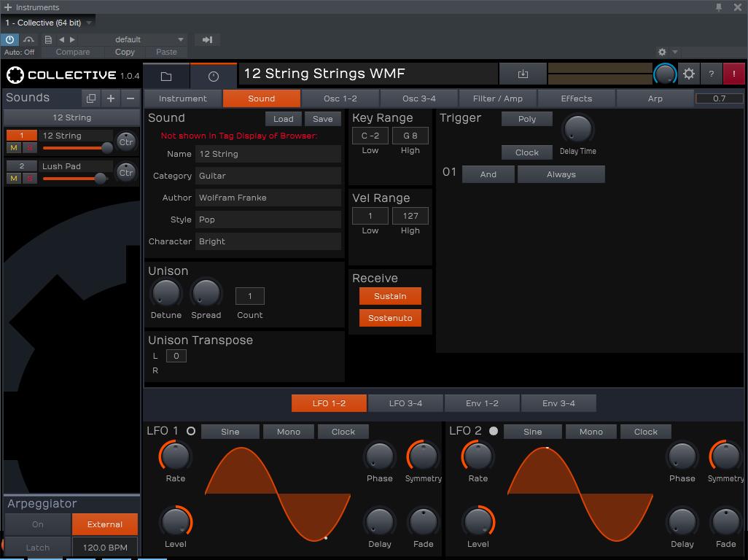748x560 pixels.
Task: Duplicate sound with the copy icon in Sounds
Action: (90, 98)
